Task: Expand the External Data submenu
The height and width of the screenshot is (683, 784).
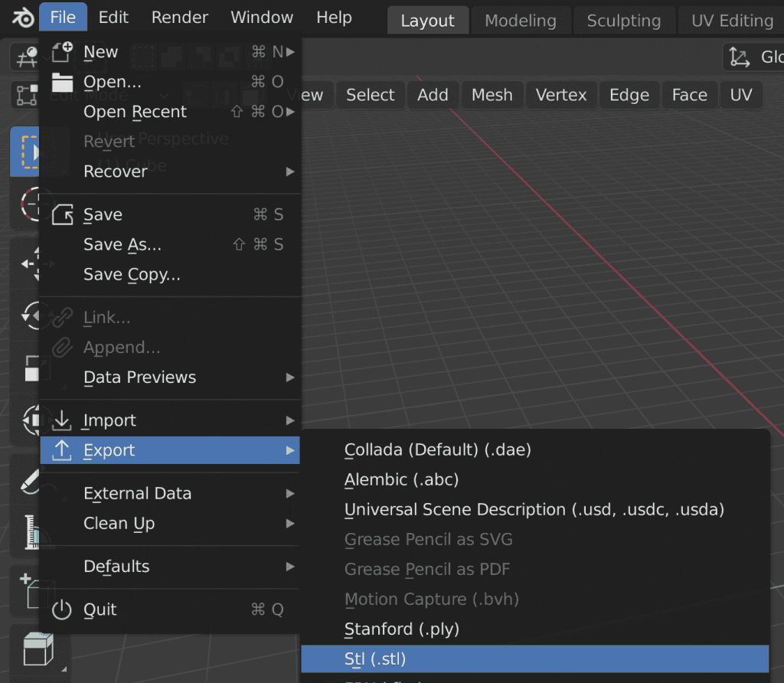Action: 171,494
